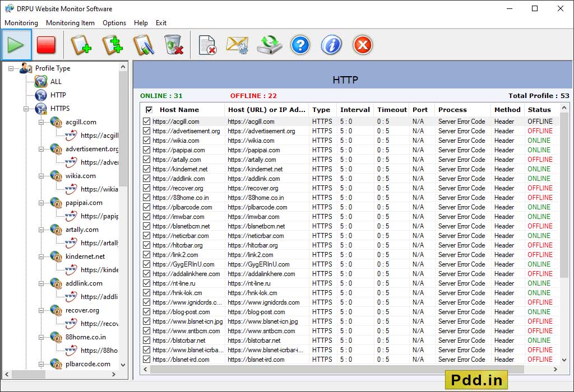Exit using the red X circle icon
This screenshot has width=574, height=392.
(363, 45)
